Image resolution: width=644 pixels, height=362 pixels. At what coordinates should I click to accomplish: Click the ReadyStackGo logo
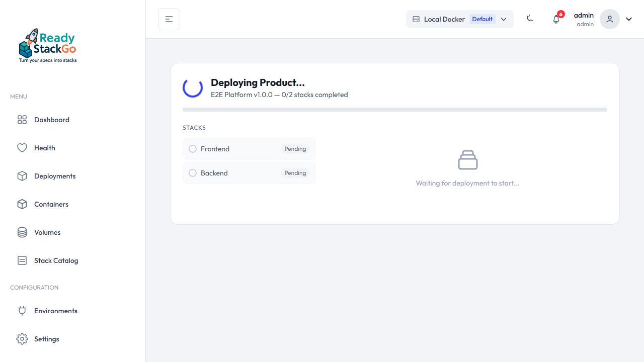click(47, 45)
